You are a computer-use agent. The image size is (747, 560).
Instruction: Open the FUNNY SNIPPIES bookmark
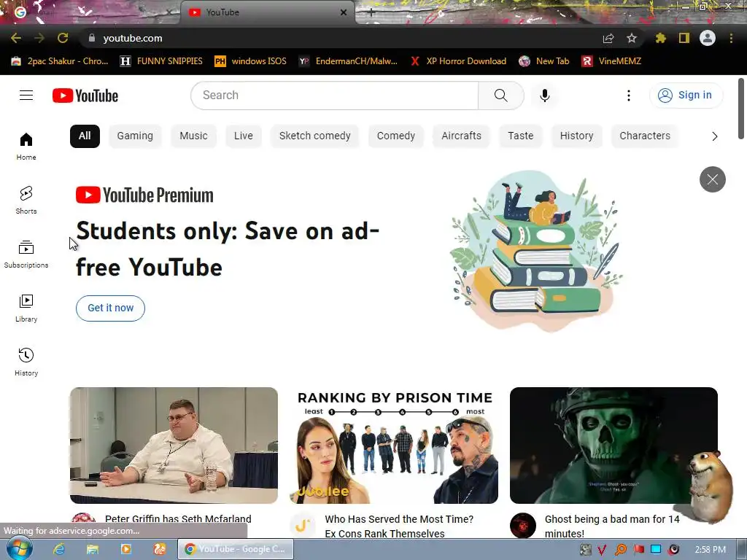coord(161,61)
